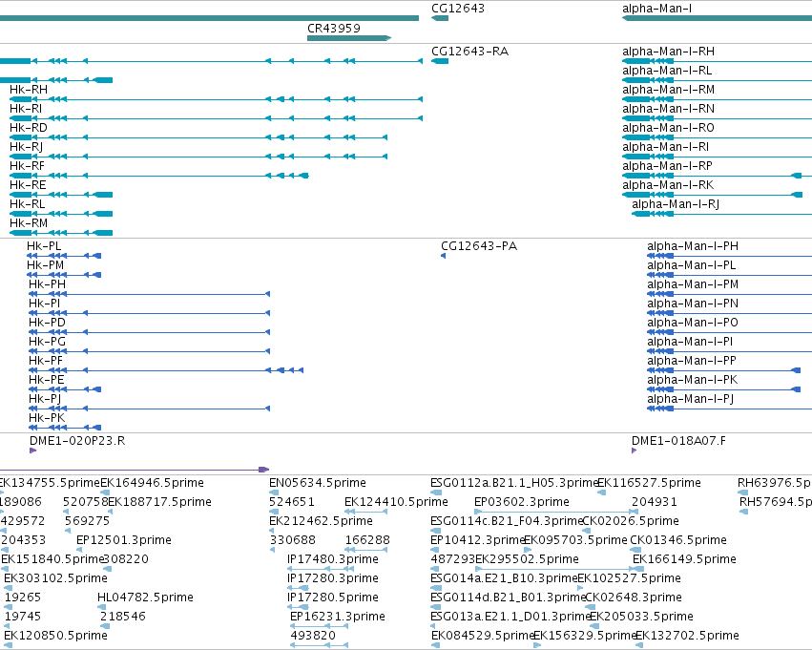Select the Hk-PK CDS label
Viewport: 812px width, 650px height.
[x=47, y=419]
